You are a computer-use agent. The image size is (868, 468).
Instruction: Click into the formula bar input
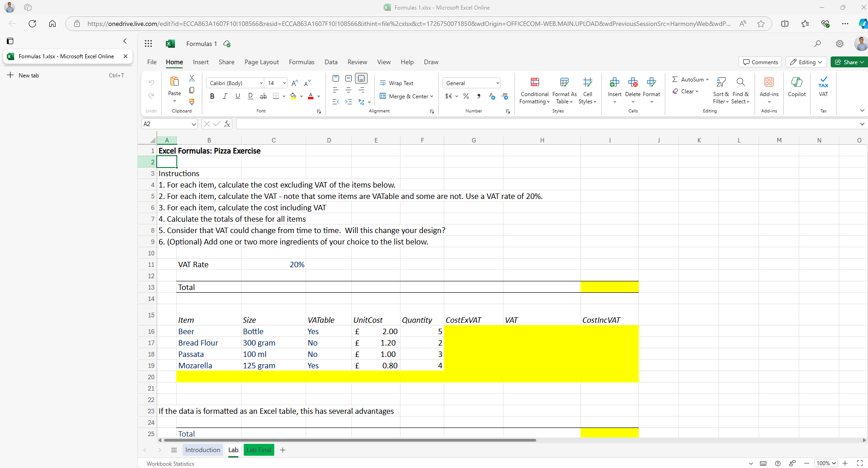(547, 124)
